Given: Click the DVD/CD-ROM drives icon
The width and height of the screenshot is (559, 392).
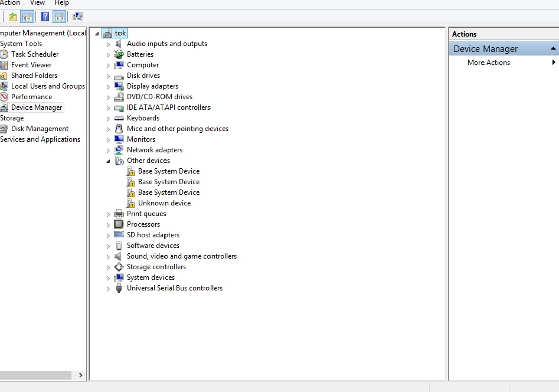Looking at the screenshot, I should (119, 97).
